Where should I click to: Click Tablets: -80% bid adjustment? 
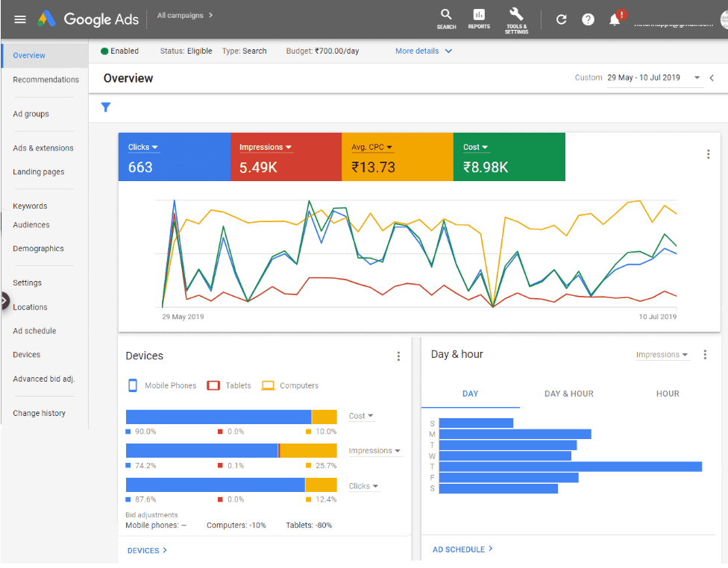coord(309,526)
